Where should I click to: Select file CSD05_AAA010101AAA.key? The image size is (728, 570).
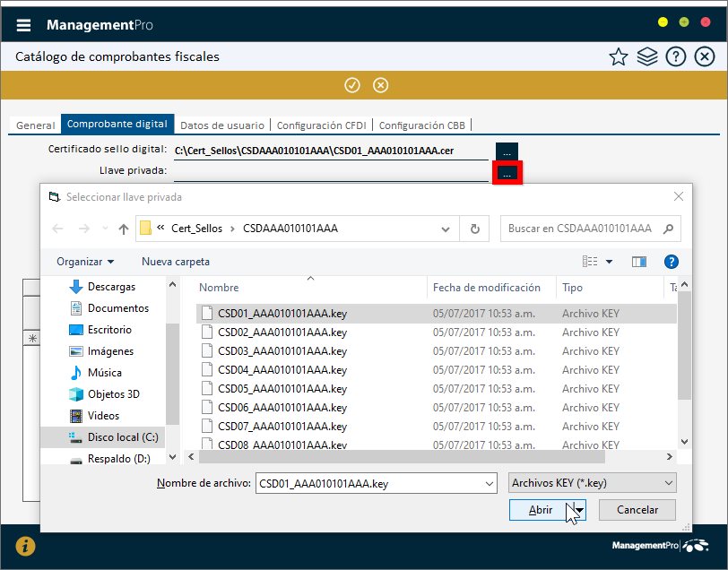pos(436,389)
